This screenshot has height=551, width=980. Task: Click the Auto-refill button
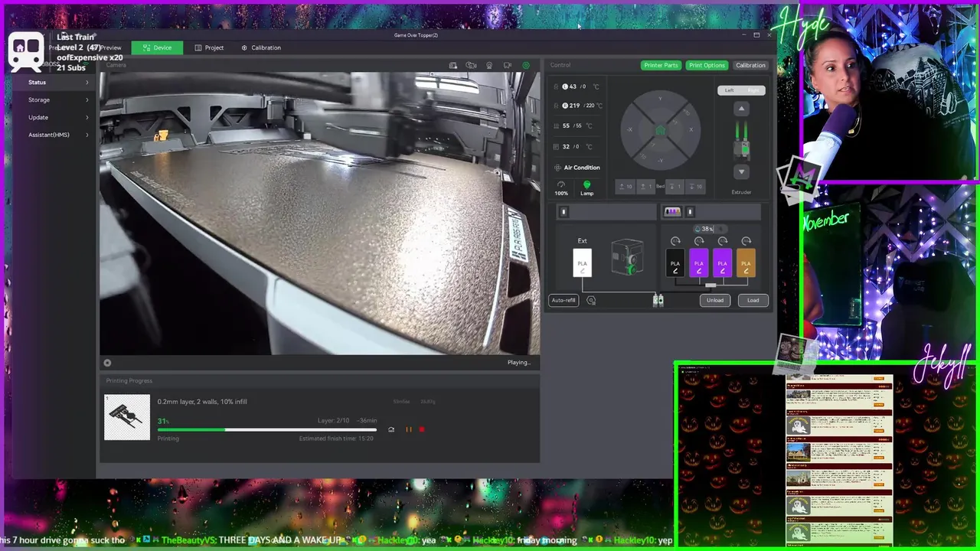pyautogui.click(x=563, y=301)
